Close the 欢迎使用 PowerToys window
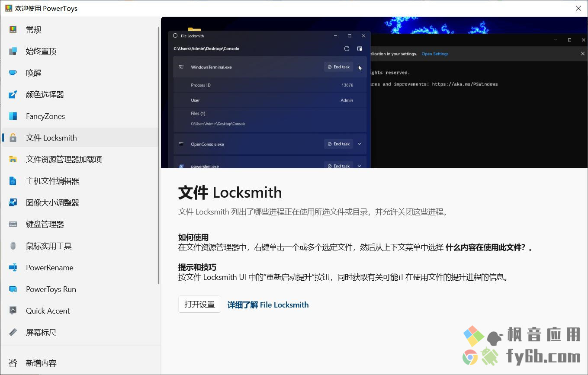 point(578,8)
